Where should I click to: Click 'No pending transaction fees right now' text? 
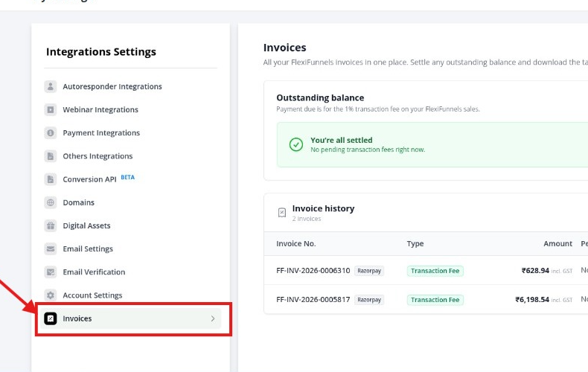368,150
